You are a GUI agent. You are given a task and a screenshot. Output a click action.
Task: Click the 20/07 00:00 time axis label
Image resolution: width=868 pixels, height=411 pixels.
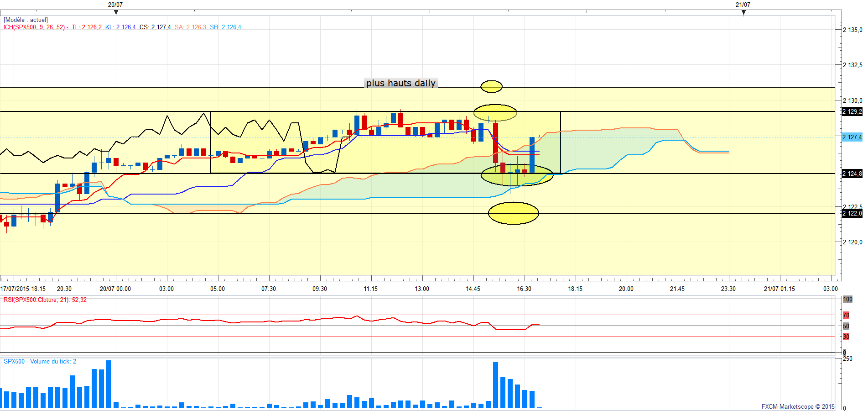coord(115,289)
